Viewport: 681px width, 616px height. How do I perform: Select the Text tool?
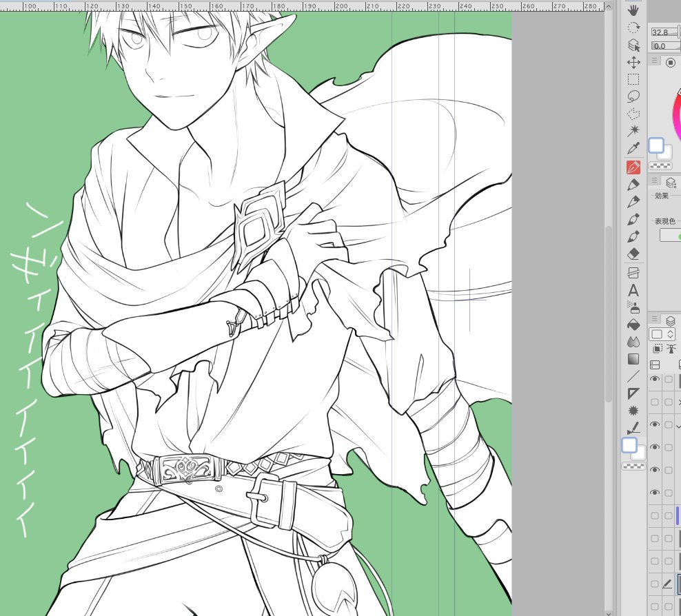[633, 290]
